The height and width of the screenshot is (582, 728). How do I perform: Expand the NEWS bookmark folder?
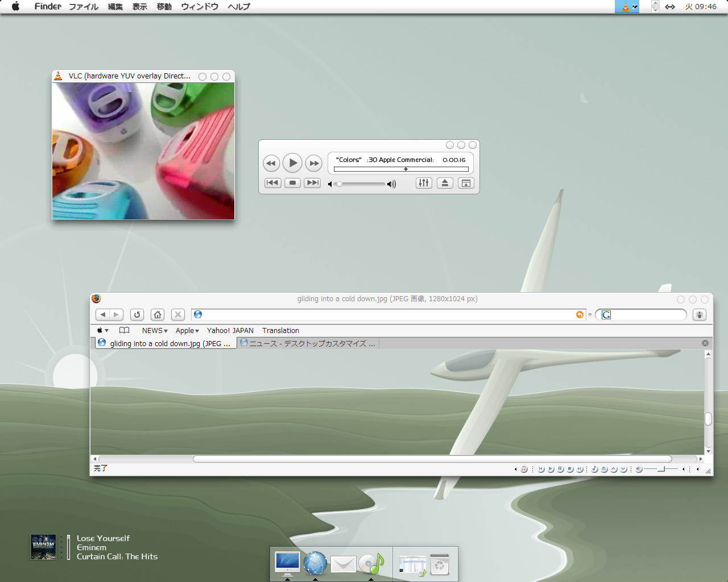[155, 330]
